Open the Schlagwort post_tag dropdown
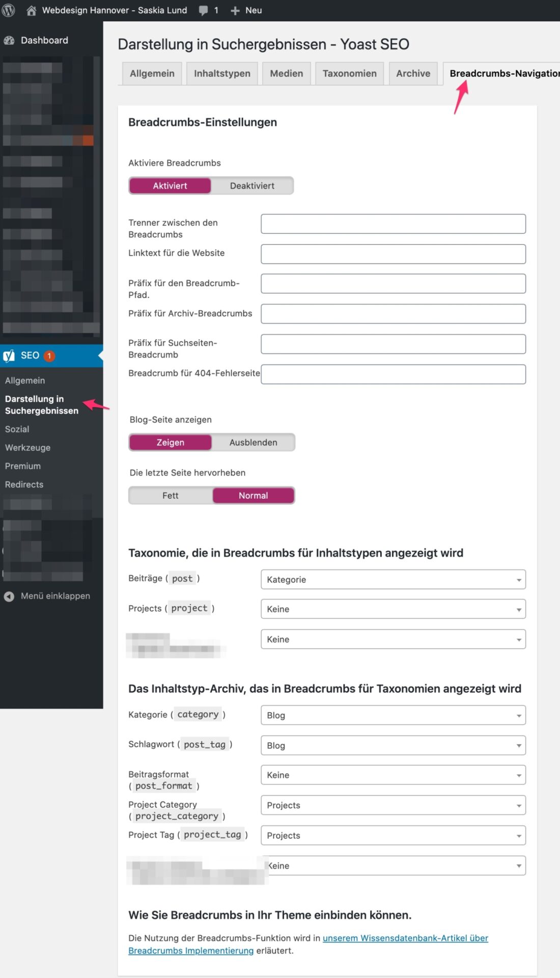560x978 pixels. click(x=393, y=745)
